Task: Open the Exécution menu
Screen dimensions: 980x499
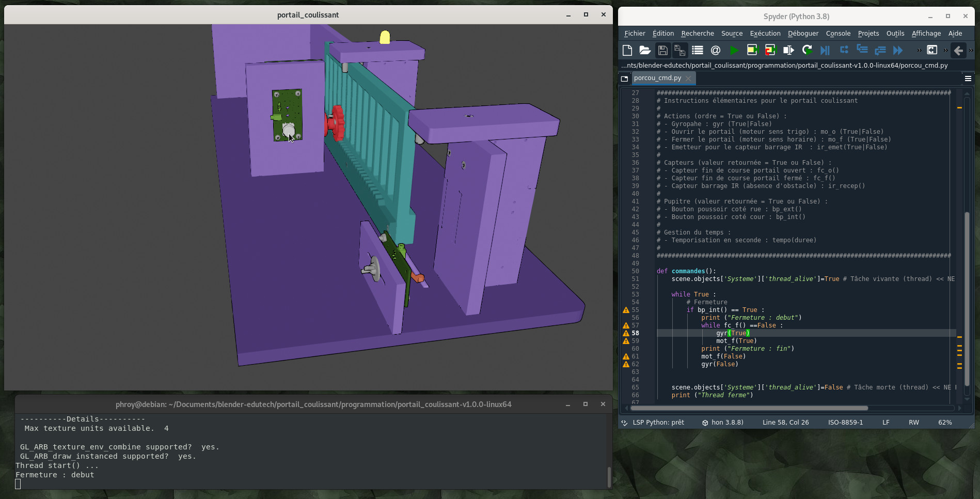Action: [x=765, y=33]
